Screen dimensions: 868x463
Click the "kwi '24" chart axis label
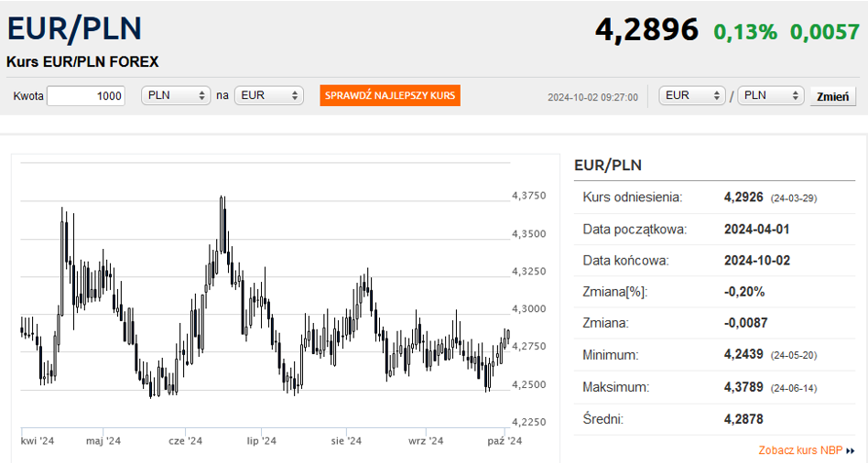(x=38, y=441)
